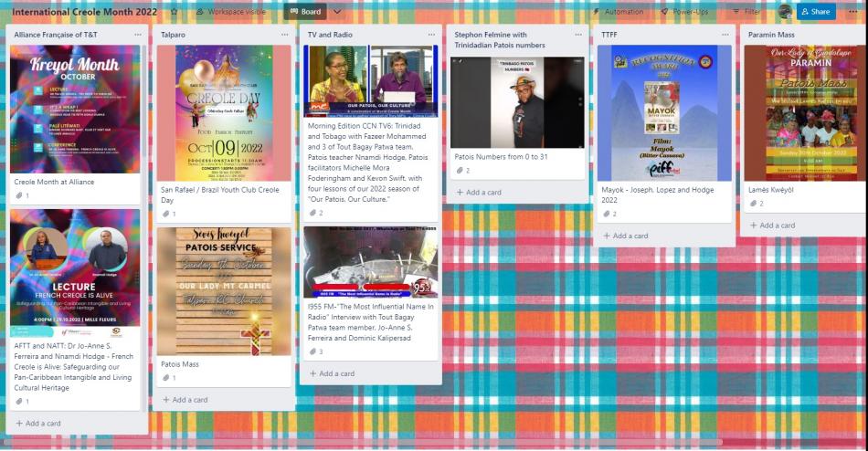Open Morning Edition CCN TV6 card text
This screenshot has width=868, height=451.
coord(367,163)
